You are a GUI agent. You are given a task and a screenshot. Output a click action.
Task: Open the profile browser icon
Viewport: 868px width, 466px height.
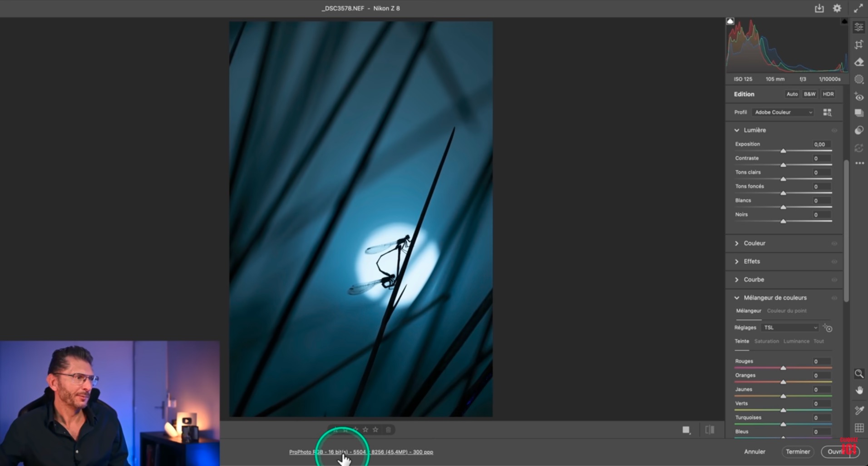[x=827, y=112]
